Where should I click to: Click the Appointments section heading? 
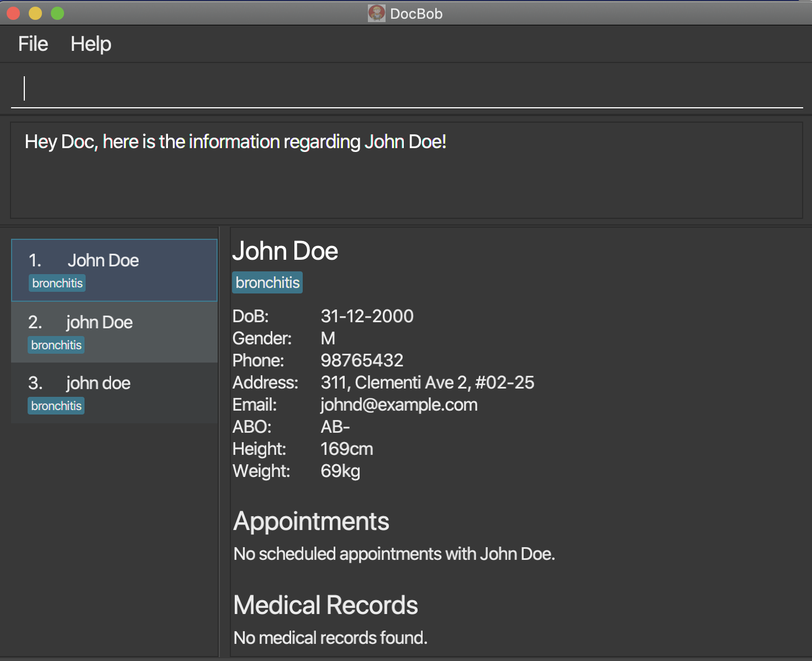[312, 522]
